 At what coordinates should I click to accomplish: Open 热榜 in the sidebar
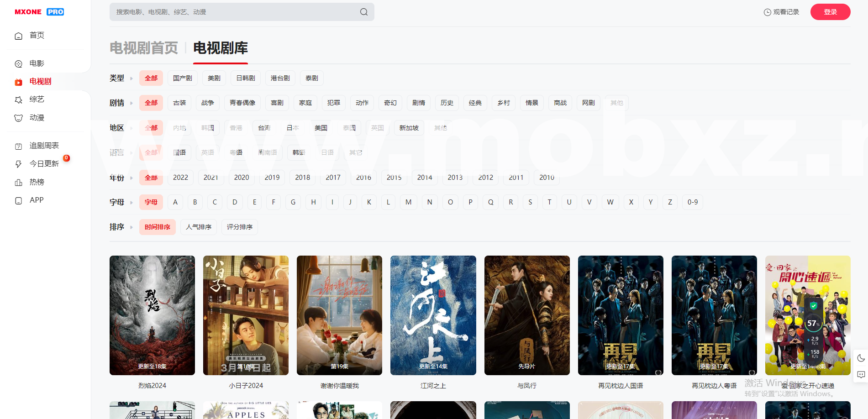tap(37, 182)
